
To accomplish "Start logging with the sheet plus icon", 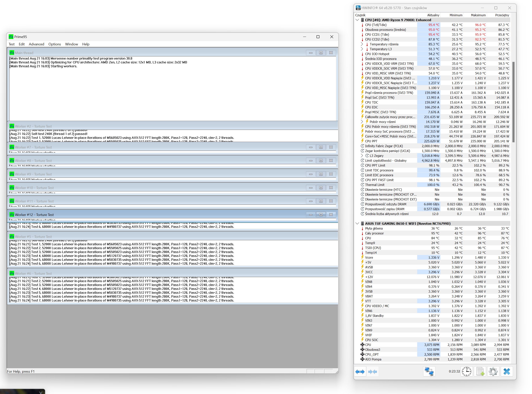I will tap(480, 372).
